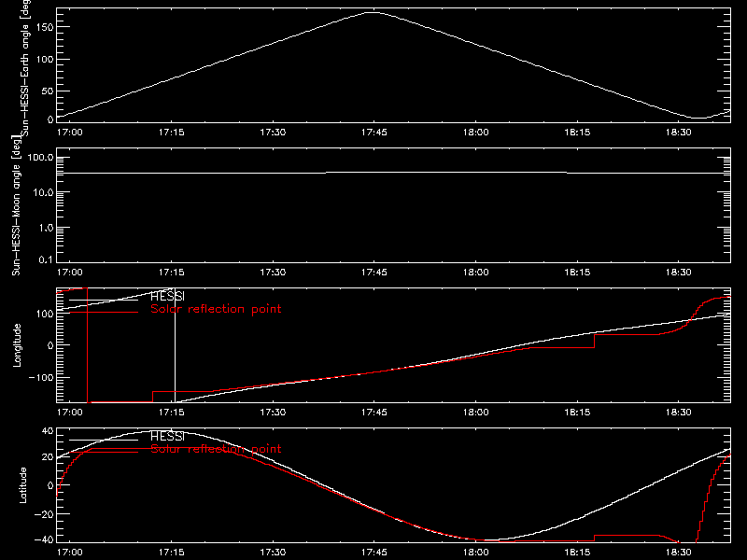Viewport: 747px width, 560px height.
Task: Click the 150 tick of Sun-HESSI-Earth plot
Action: [44, 27]
